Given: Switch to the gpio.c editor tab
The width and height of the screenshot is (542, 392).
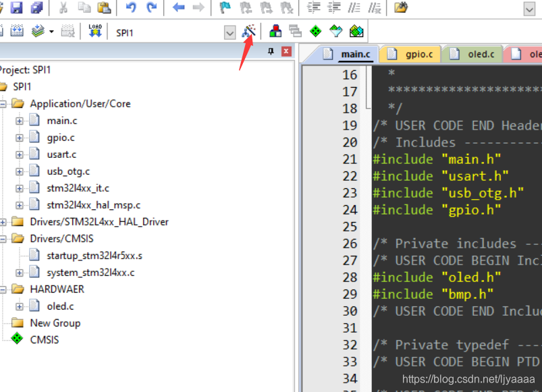Looking at the screenshot, I should point(410,54).
